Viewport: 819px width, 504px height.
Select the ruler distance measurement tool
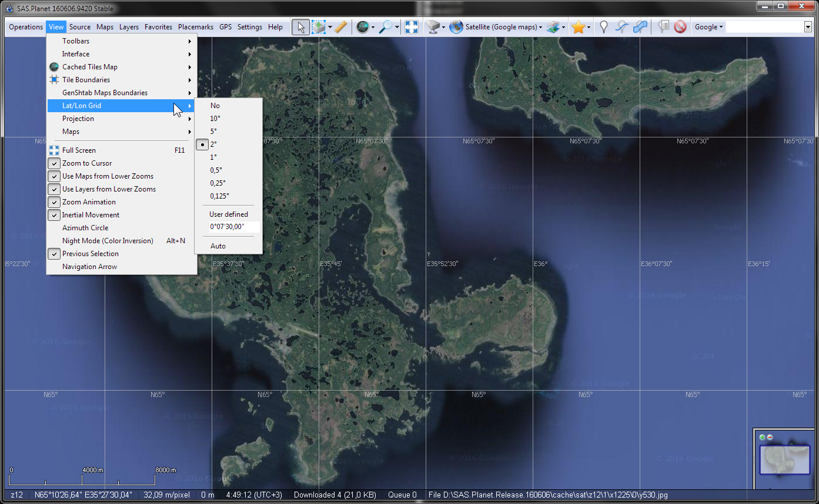click(x=340, y=27)
